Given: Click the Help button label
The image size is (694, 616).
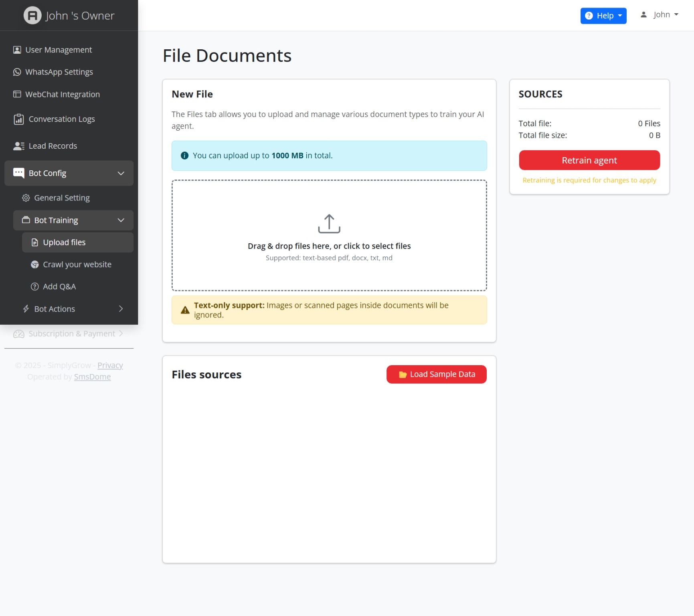Looking at the screenshot, I should (x=605, y=16).
